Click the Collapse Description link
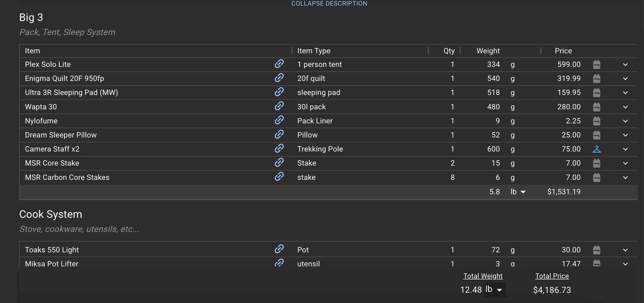This screenshot has height=303, width=644. tap(329, 3)
